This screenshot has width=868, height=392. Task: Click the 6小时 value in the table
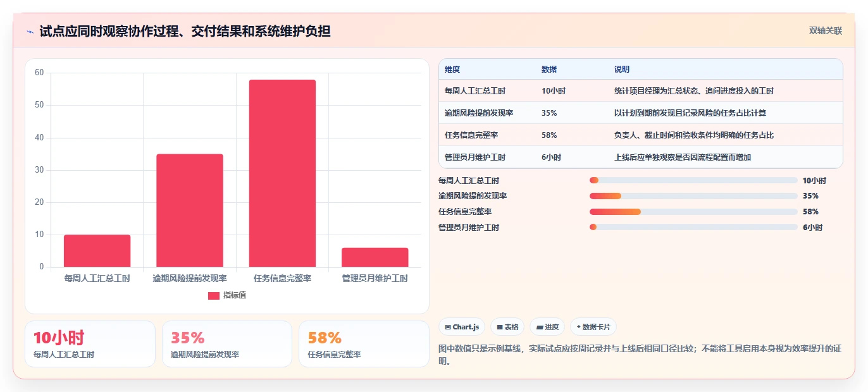[552, 157]
